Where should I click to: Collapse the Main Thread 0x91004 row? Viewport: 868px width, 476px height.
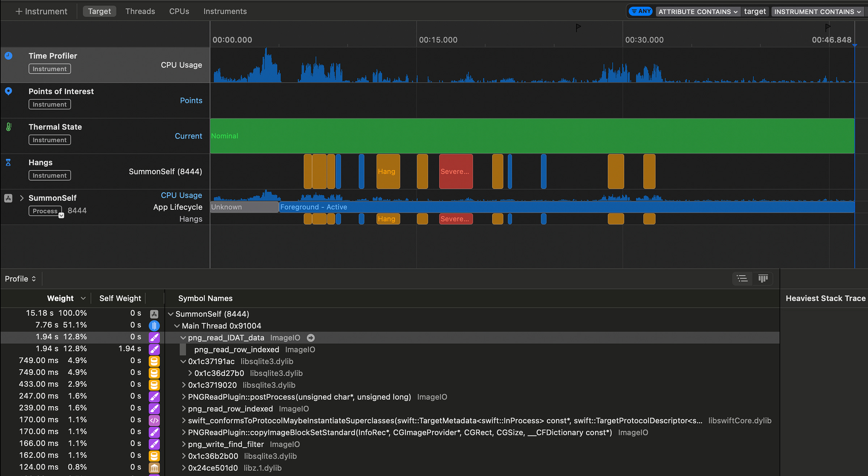177,326
